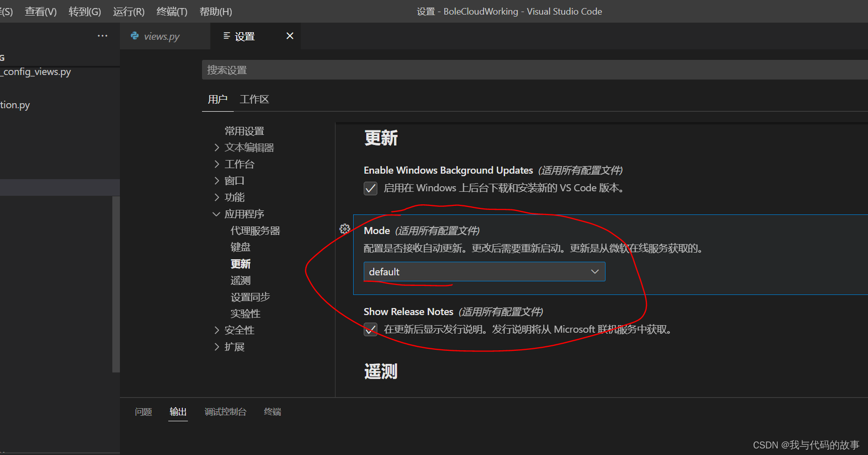This screenshot has width=868, height=455.
Task: Select the 用户 settings scope tab
Action: [218, 99]
